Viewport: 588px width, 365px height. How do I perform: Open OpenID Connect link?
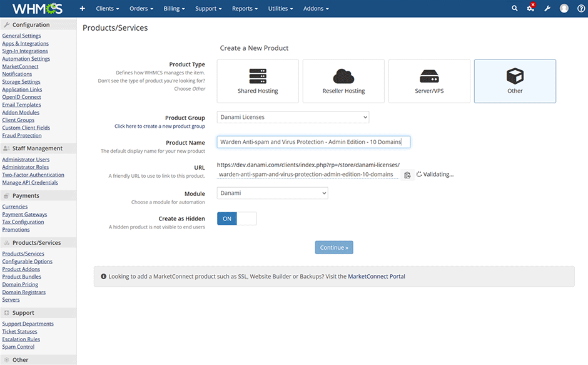pos(21,97)
